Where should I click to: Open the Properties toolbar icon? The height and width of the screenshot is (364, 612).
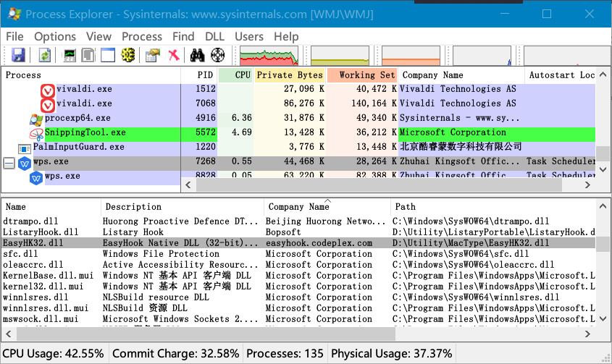tap(153, 55)
